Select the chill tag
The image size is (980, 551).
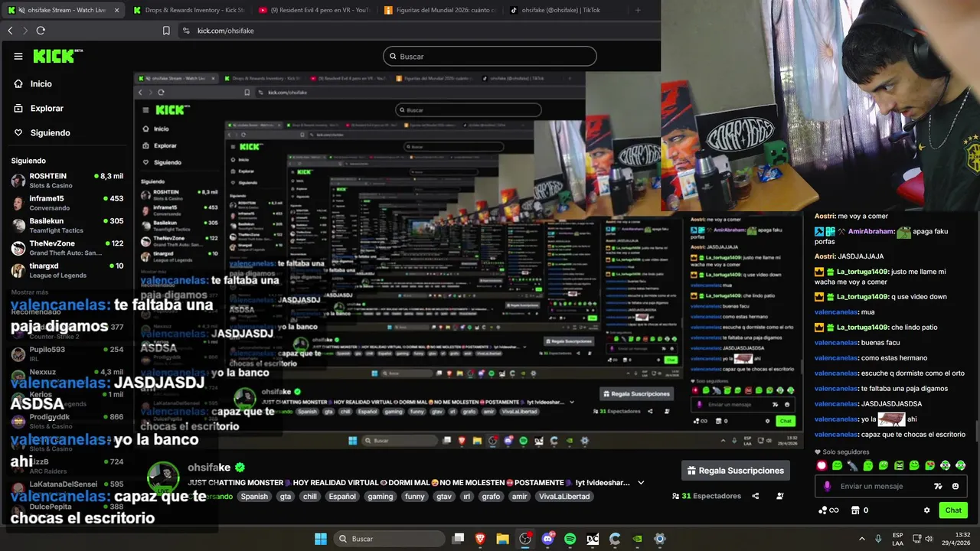tap(309, 496)
